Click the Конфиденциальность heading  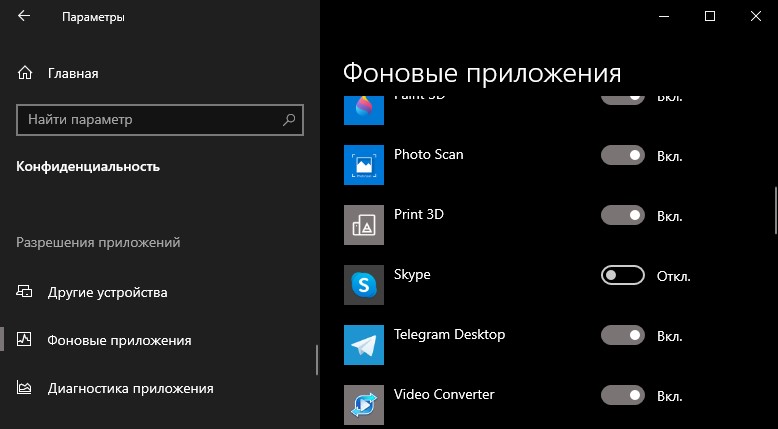point(88,166)
